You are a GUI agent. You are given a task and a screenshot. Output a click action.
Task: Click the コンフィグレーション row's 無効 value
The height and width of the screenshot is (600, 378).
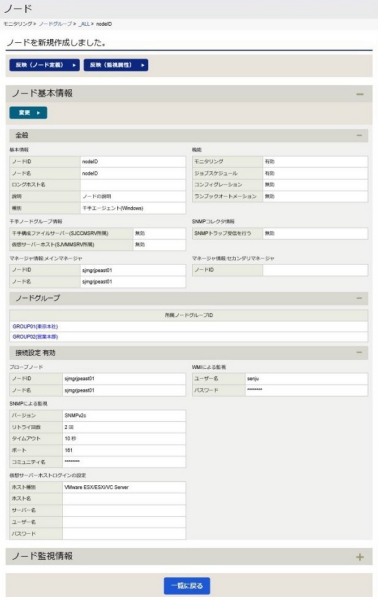(x=269, y=185)
